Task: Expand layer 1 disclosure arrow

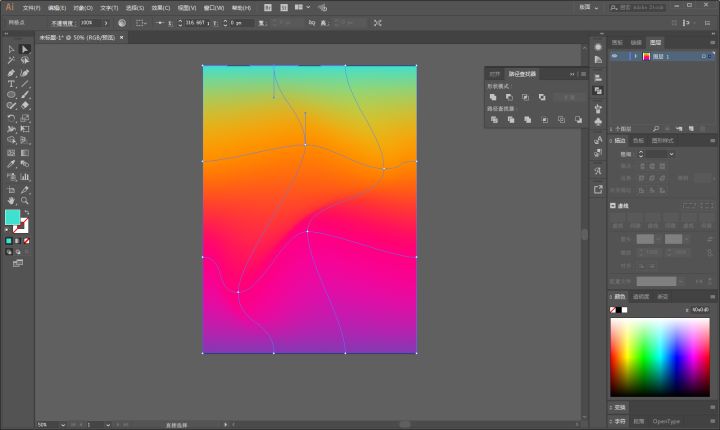Action: [x=635, y=57]
